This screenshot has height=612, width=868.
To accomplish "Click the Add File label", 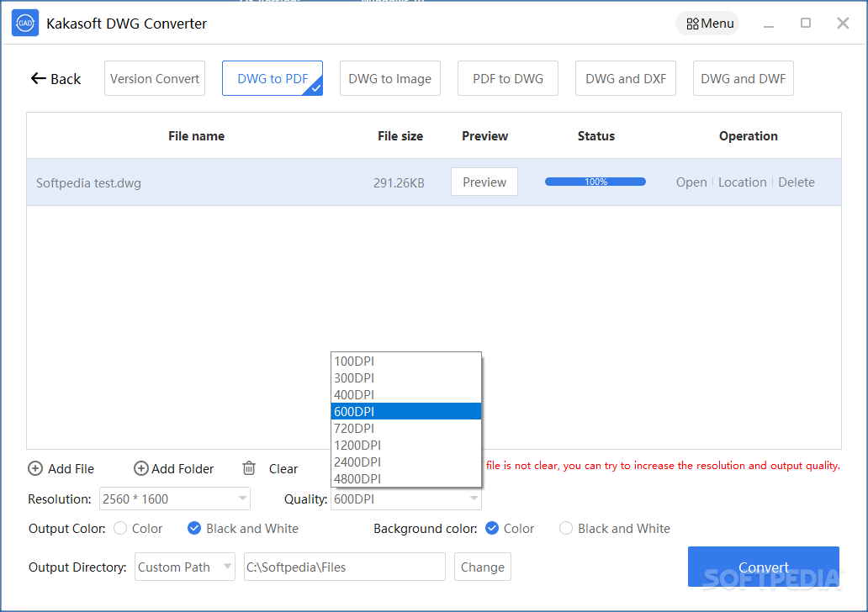I will pyautogui.click(x=71, y=469).
